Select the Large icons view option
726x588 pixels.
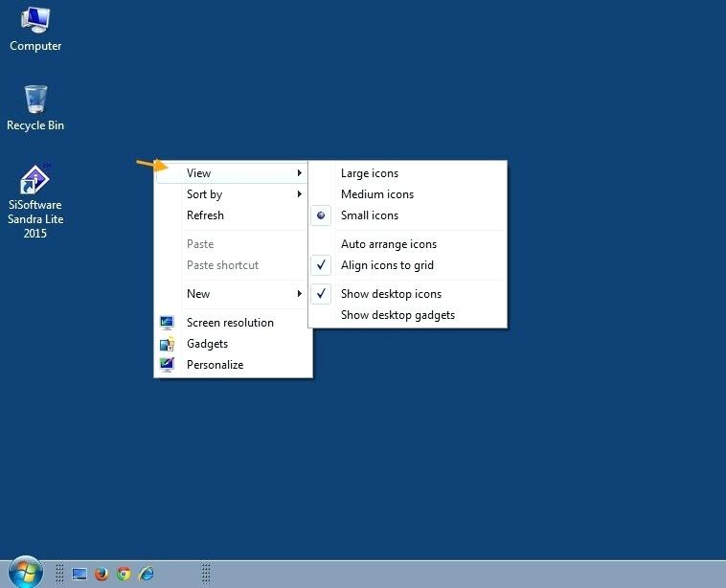coord(408,173)
